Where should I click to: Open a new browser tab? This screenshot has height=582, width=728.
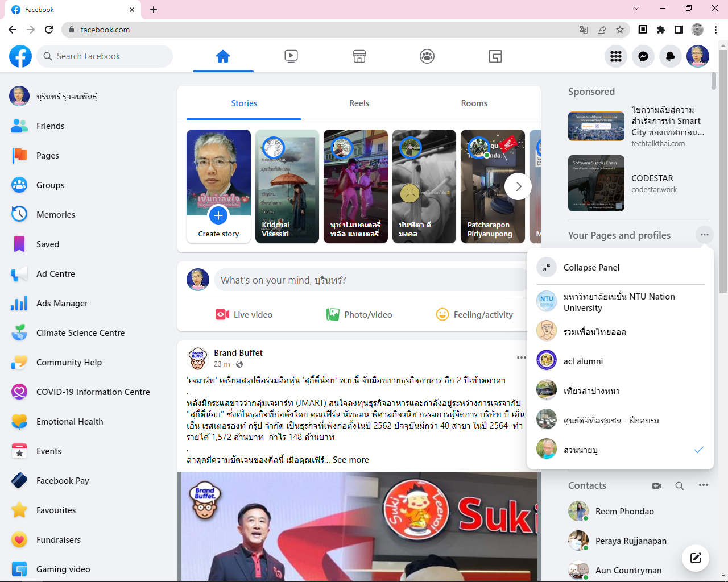pos(154,10)
